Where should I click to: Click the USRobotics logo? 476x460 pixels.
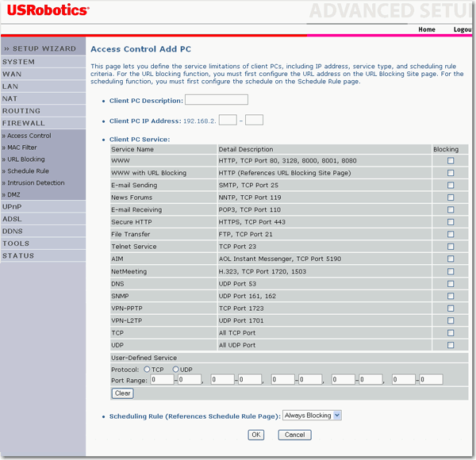point(48,10)
